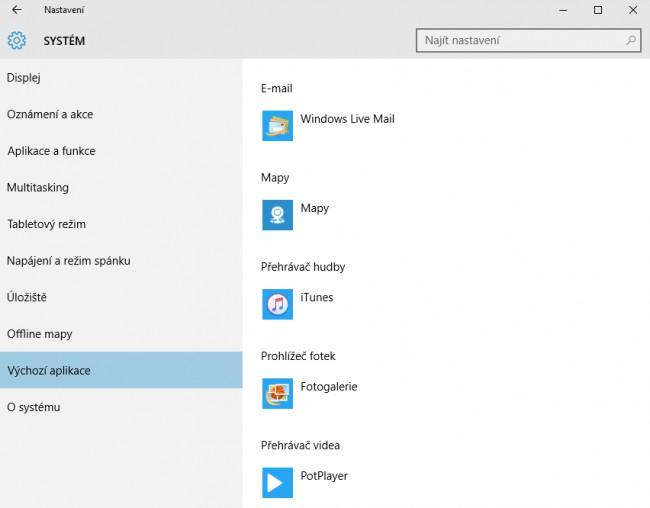650x508 pixels.
Task: Click the PotPlayer video player icon
Action: 277,482
